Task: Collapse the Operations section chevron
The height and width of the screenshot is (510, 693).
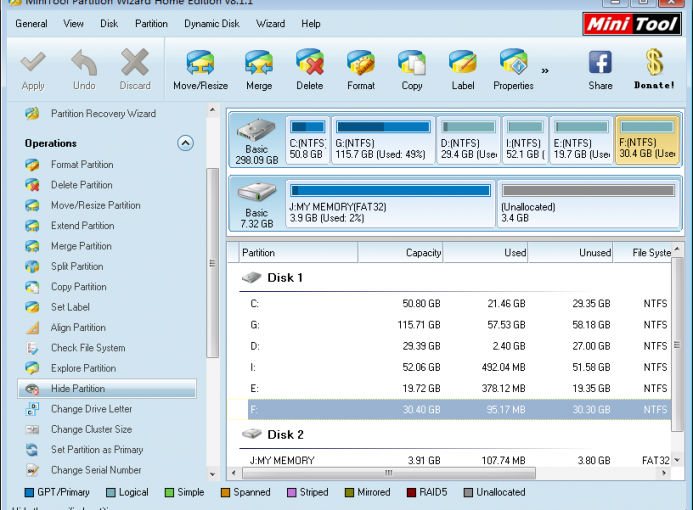Action: tap(185, 143)
